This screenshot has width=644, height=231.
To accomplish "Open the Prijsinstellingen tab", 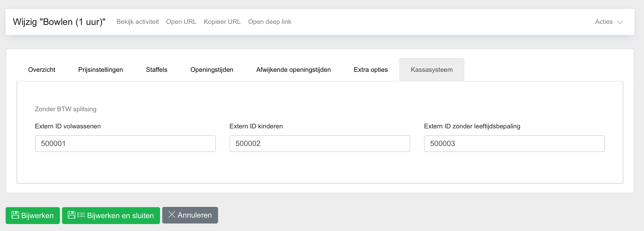I will pyautogui.click(x=100, y=70).
